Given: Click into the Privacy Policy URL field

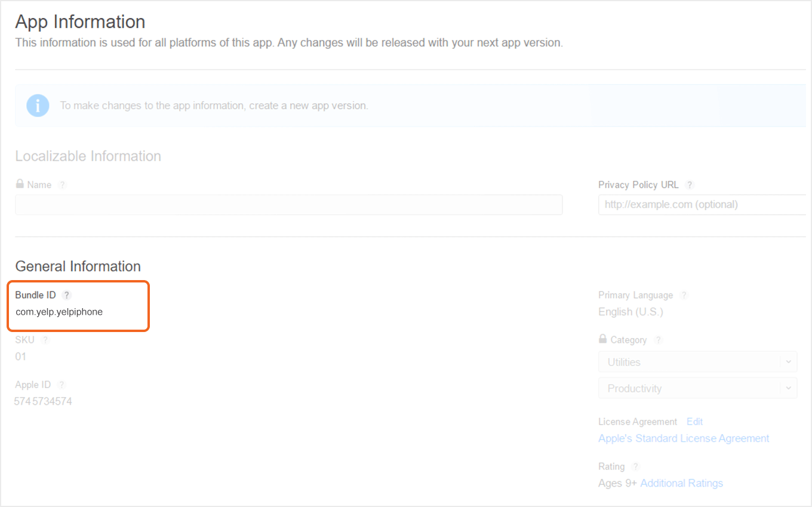Looking at the screenshot, I should pyautogui.click(x=702, y=205).
